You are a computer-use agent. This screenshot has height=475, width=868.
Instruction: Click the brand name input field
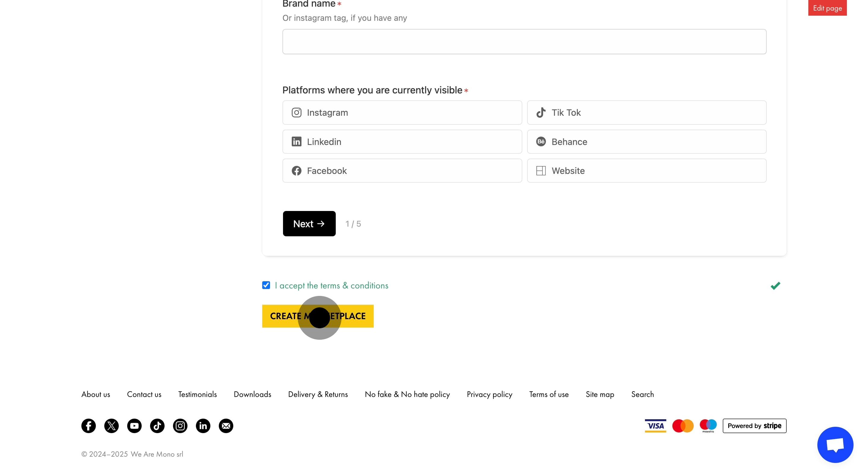(x=524, y=41)
